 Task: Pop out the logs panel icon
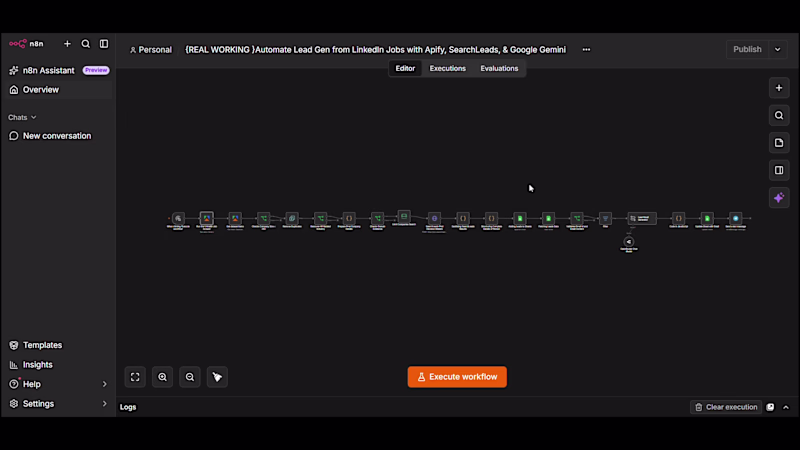(x=770, y=407)
